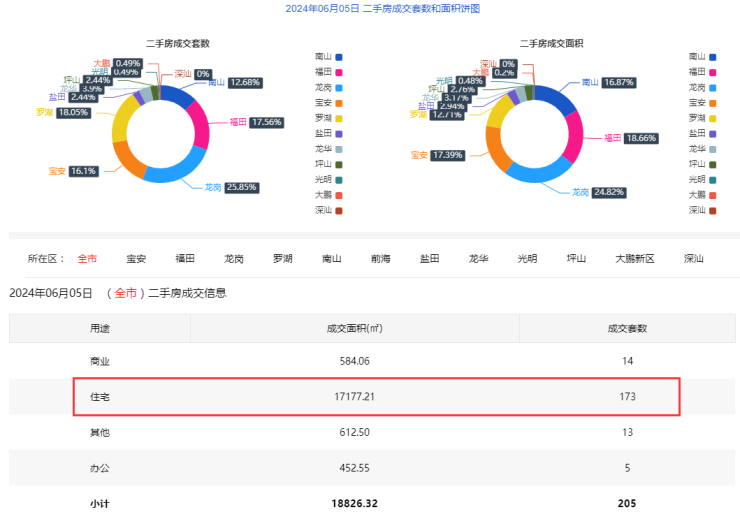Screen dimensions: 740x526
Task: Choose the 罗湖 district tab
Action: pyautogui.click(x=283, y=259)
